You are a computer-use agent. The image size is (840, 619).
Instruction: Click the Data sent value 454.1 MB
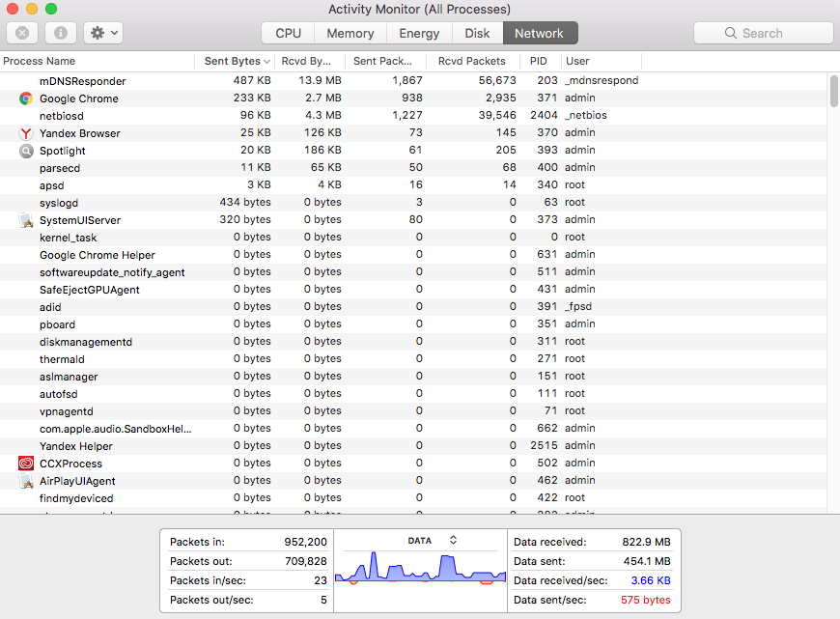(647, 561)
